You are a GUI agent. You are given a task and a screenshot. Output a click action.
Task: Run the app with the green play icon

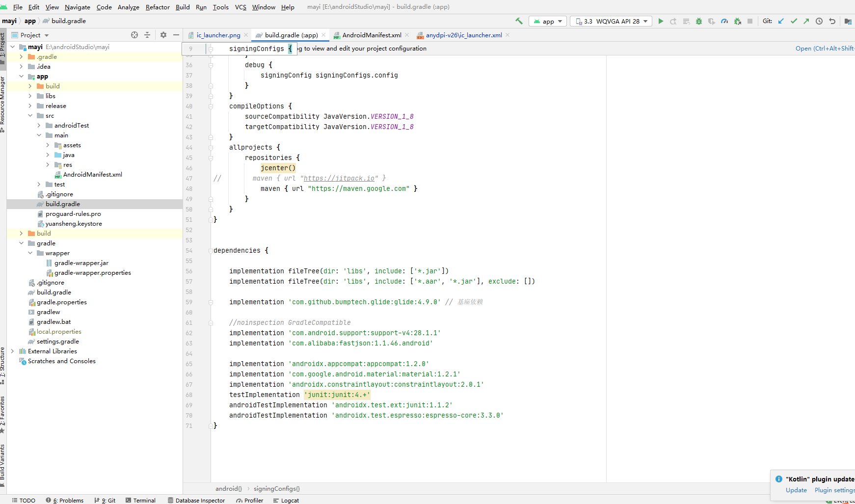coord(661,21)
